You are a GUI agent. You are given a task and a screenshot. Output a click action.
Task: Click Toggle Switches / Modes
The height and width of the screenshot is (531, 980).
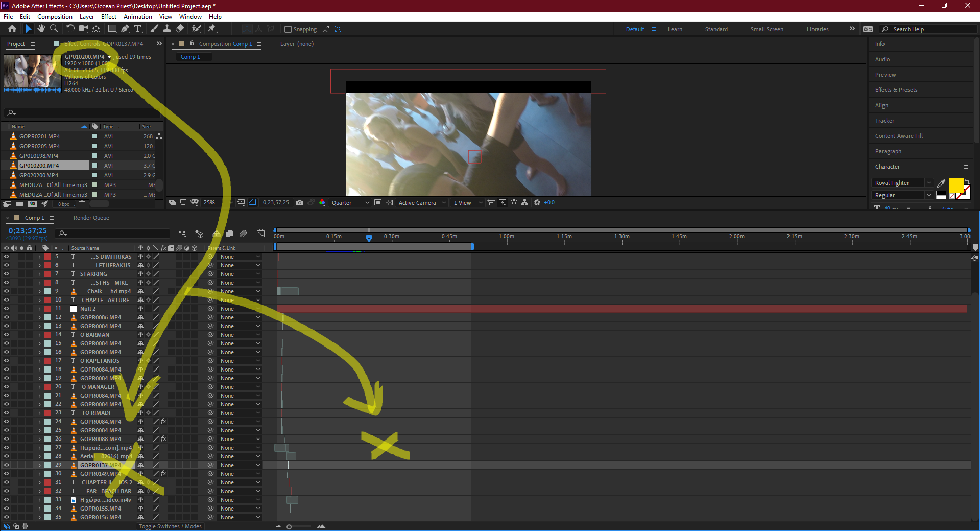coord(170,526)
